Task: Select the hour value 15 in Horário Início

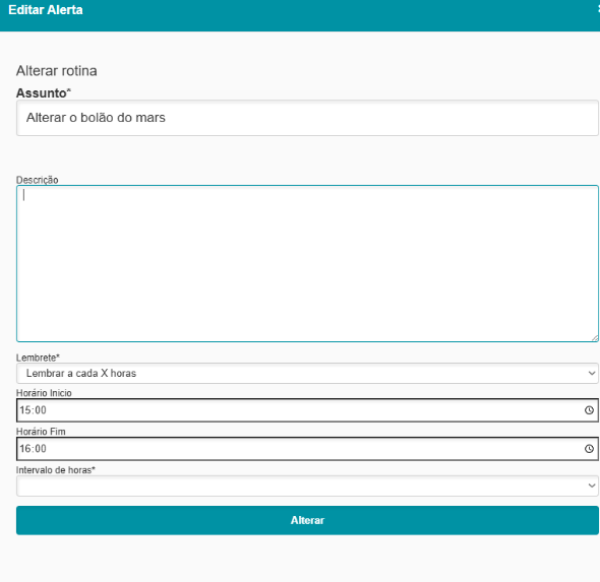Action: click(x=24, y=410)
